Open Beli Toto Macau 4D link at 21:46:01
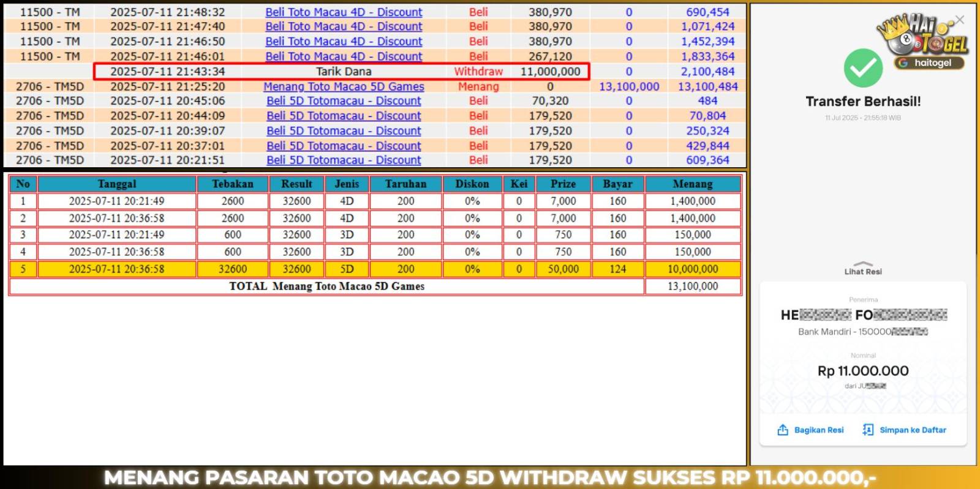 point(344,56)
